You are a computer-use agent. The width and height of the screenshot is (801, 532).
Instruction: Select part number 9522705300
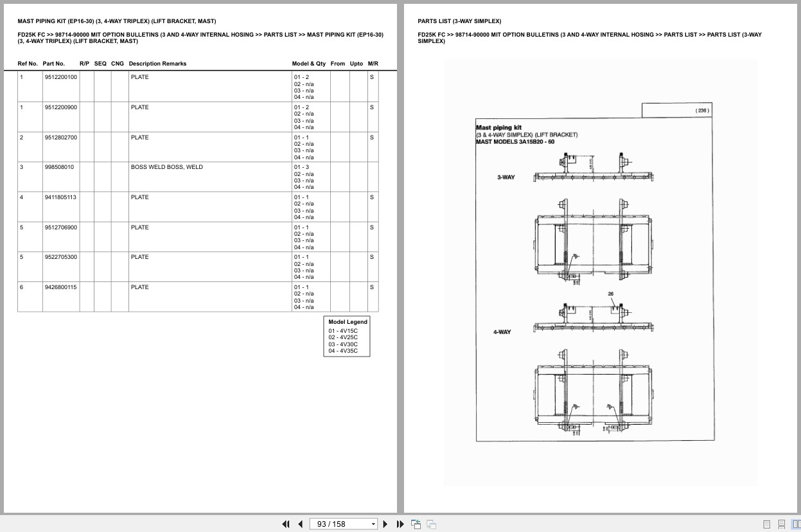tap(61, 257)
